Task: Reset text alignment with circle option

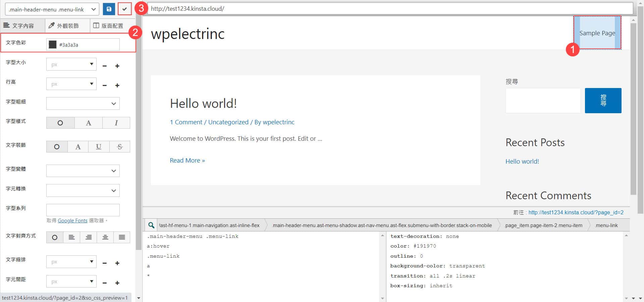Action: 55,238
